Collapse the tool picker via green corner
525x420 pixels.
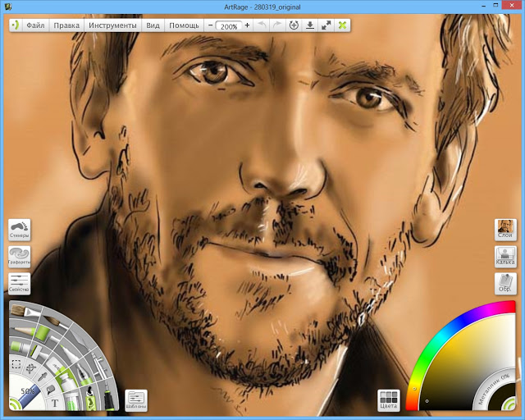pos(15,404)
